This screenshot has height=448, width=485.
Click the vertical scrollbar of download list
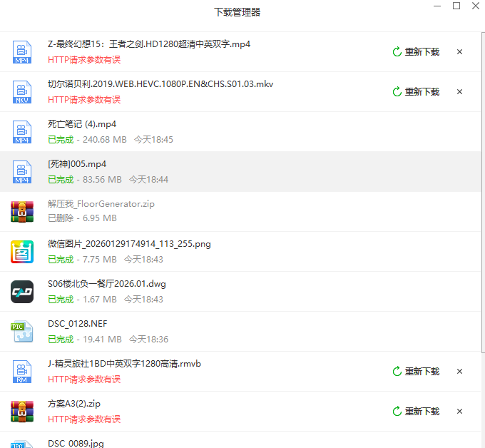(x=483, y=192)
